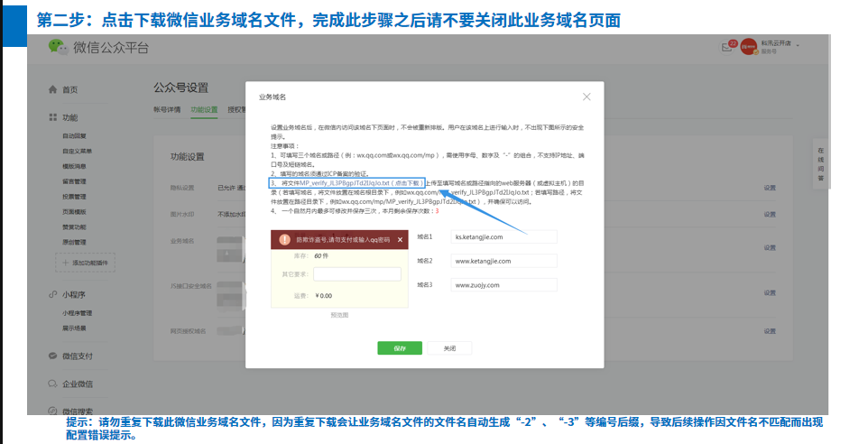Expand account dropdown arrow at top right
This screenshot has width=868, height=444.
pyautogui.click(x=798, y=45)
